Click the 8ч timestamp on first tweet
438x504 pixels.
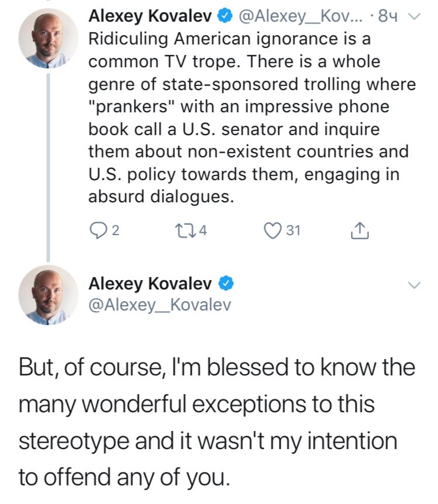click(x=388, y=16)
